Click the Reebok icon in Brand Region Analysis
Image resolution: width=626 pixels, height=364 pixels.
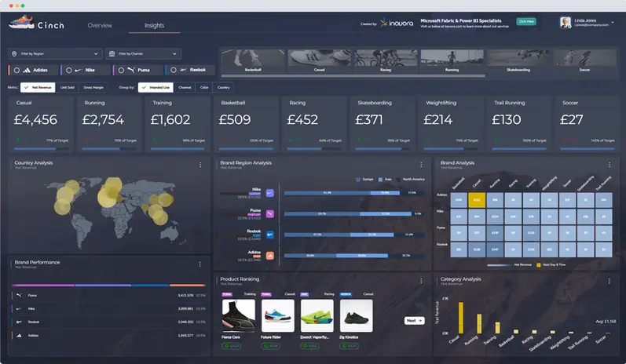point(270,235)
